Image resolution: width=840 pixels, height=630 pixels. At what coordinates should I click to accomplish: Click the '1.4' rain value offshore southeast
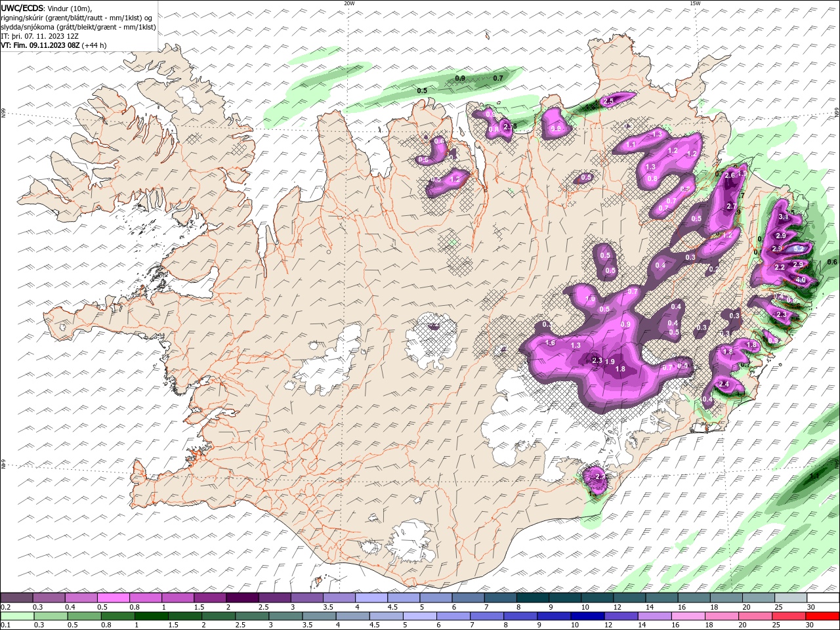[x=814, y=476]
